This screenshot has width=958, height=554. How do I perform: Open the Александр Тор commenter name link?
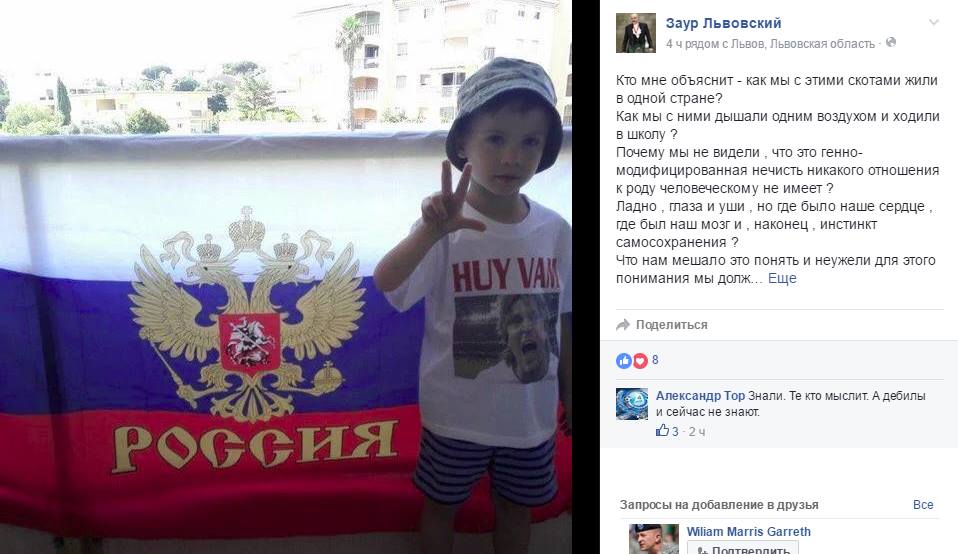[700, 396]
